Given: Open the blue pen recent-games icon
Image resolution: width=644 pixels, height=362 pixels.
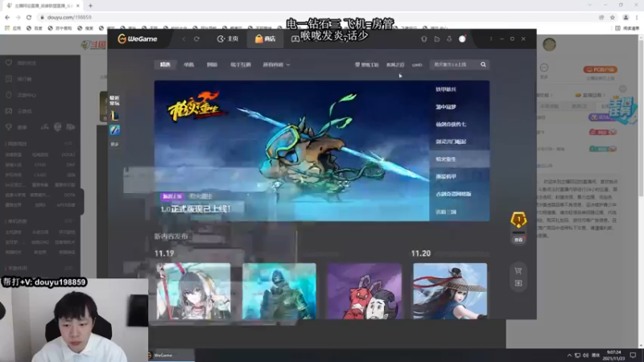Looking at the screenshot, I should point(114,130).
